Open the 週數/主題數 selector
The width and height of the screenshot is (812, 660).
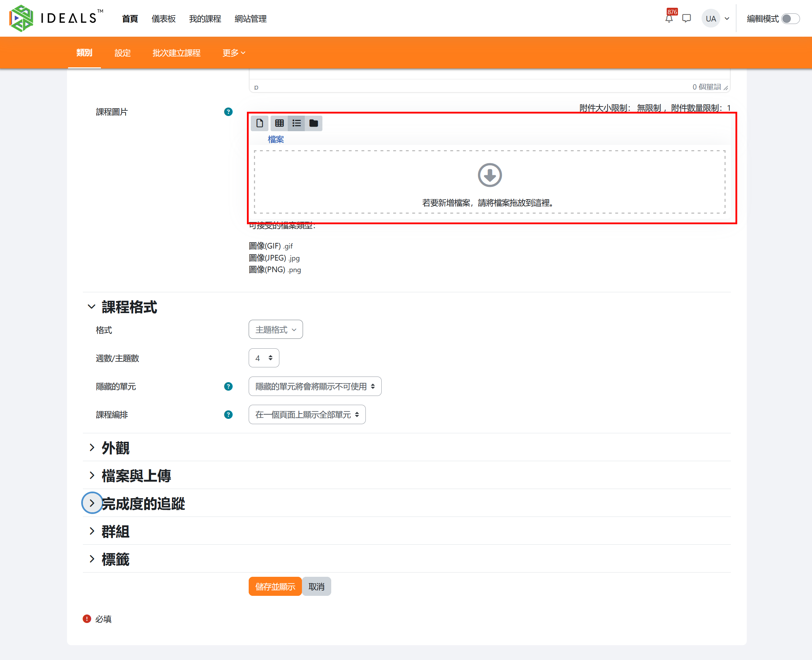[263, 358]
